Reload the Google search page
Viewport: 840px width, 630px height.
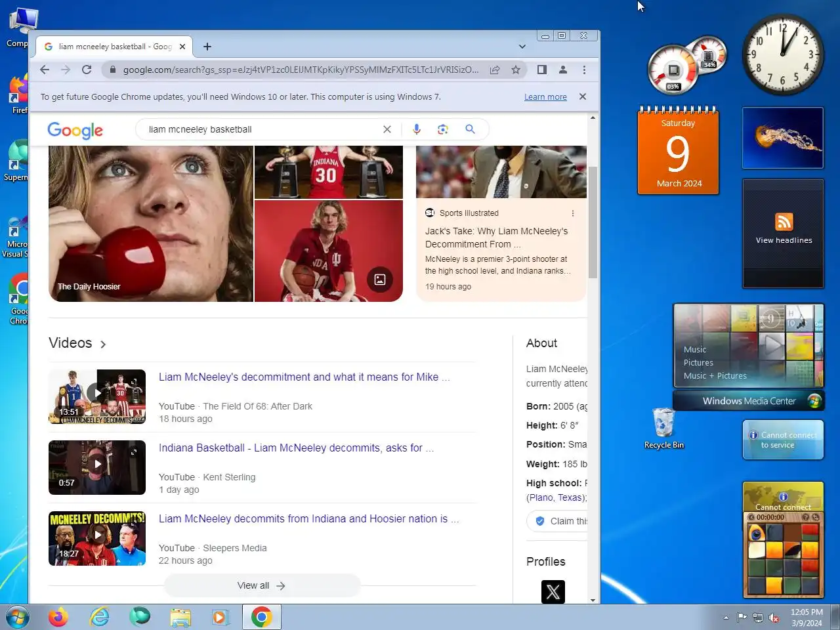[87, 70]
